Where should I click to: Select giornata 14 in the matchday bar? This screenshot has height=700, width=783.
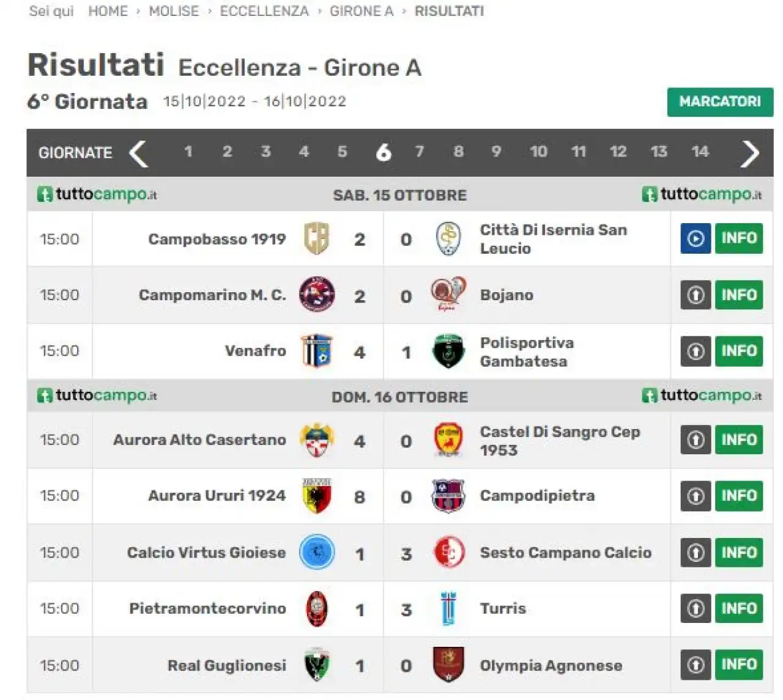(700, 152)
